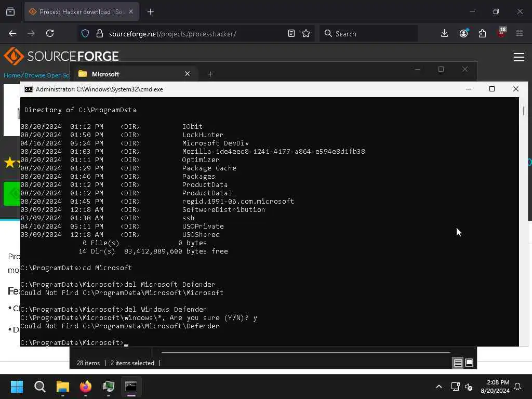This screenshot has height=399, width=532.
Task: Open Firefox tracking protection shield icon
Action: [x=85, y=34]
